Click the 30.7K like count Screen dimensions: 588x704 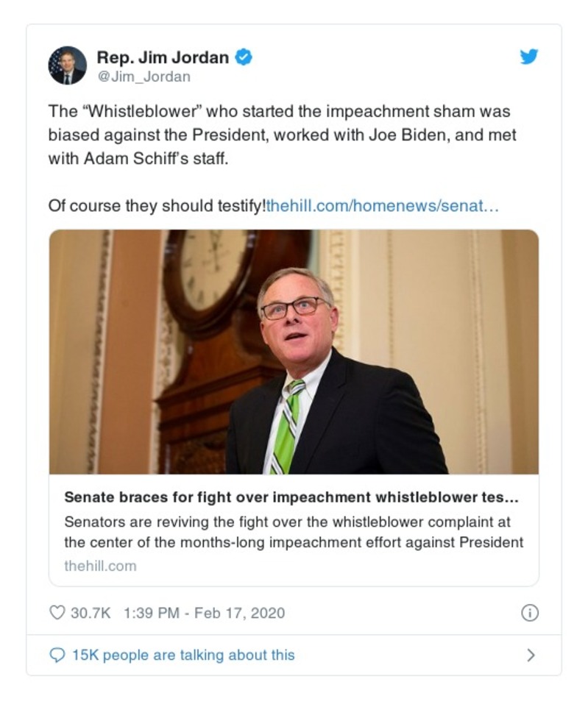91,613
